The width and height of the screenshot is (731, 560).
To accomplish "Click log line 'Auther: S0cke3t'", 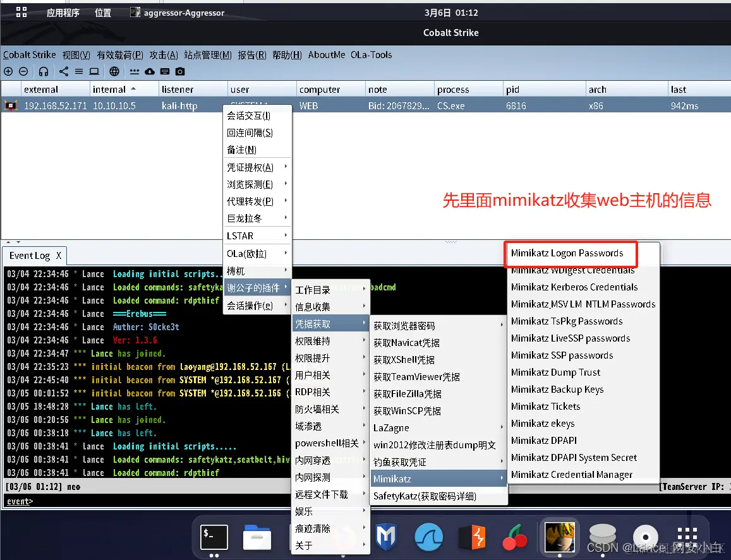I will [x=146, y=327].
